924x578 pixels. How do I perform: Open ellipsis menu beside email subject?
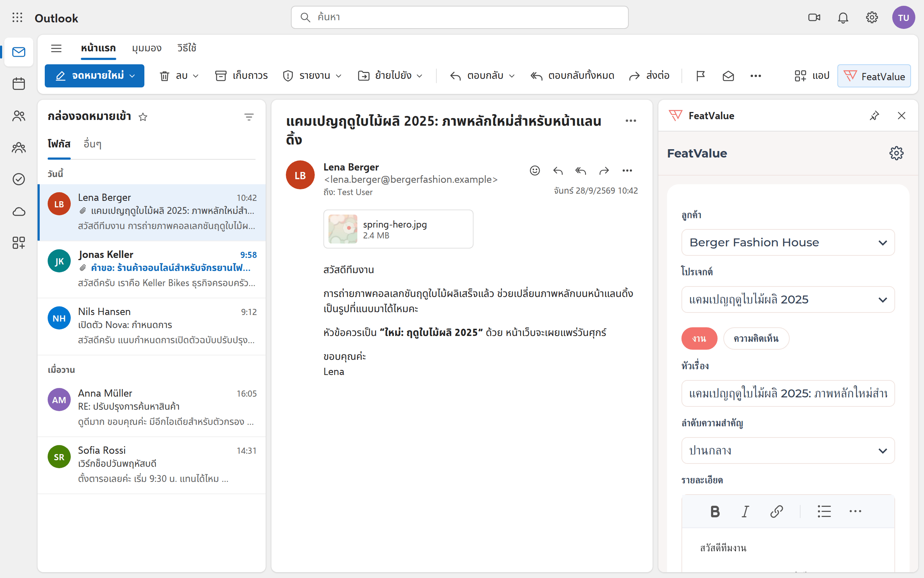click(x=631, y=121)
